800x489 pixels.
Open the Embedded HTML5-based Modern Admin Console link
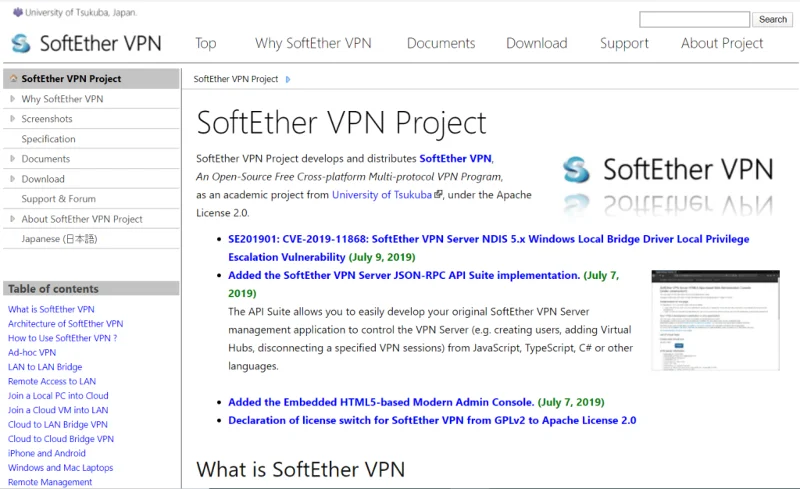pyautogui.click(x=381, y=402)
